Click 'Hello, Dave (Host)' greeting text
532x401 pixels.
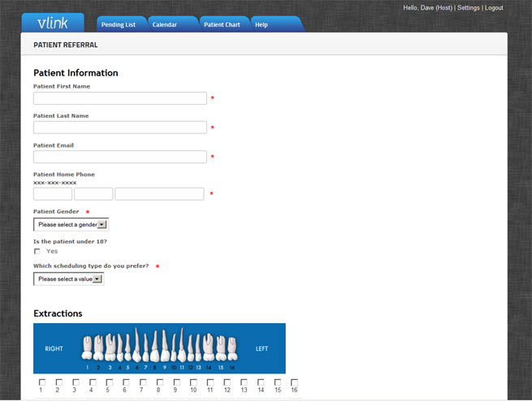pyautogui.click(x=428, y=8)
